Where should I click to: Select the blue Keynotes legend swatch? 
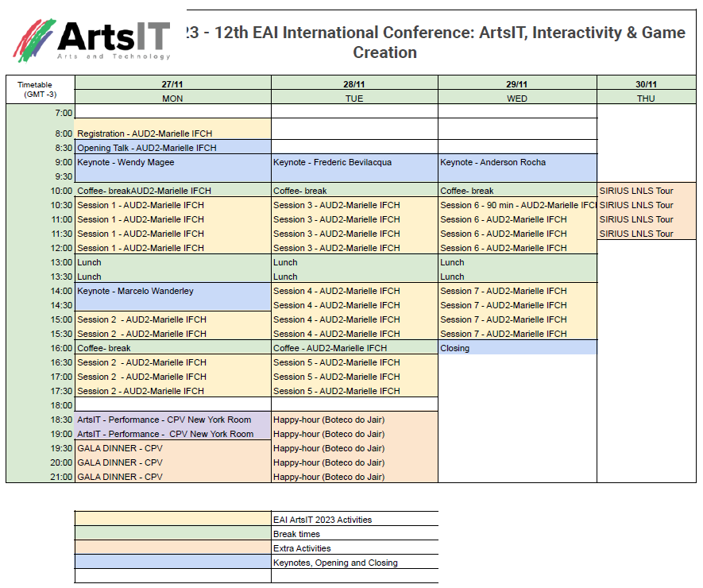[172, 563]
